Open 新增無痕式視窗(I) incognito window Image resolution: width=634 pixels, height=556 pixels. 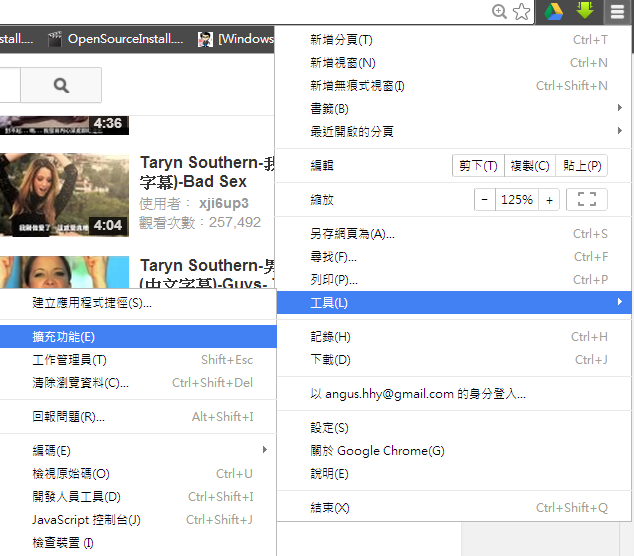454,86
